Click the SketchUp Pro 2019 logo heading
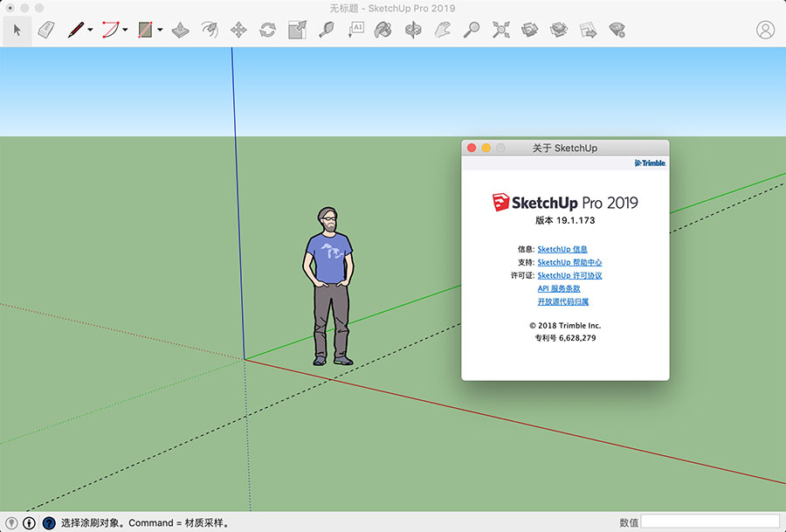786x532 pixels. 565,202
